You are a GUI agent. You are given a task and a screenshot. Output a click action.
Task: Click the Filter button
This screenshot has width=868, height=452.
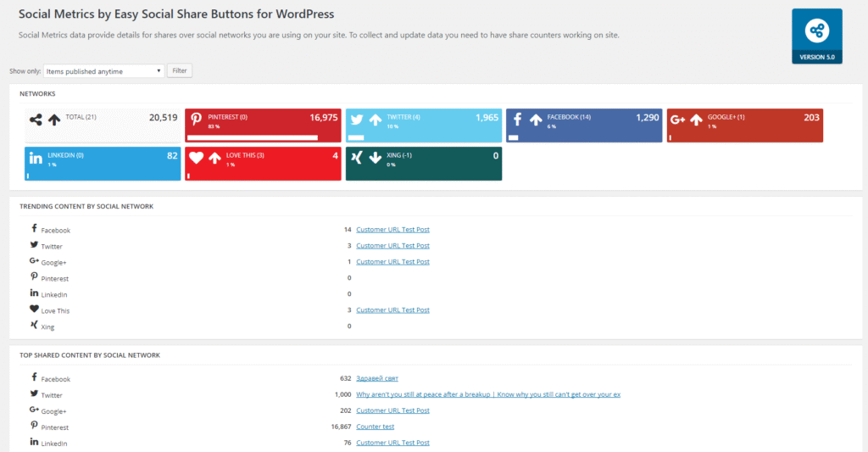(x=180, y=71)
